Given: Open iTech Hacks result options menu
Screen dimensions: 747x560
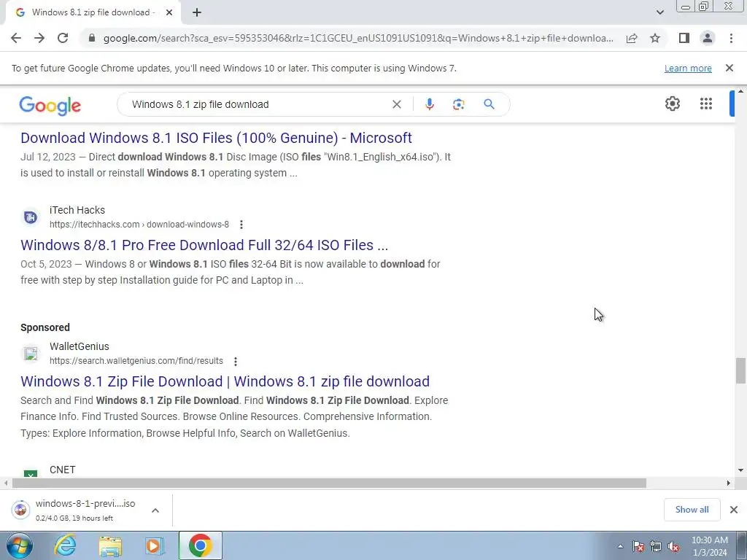Looking at the screenshot, I should [241, 225].
